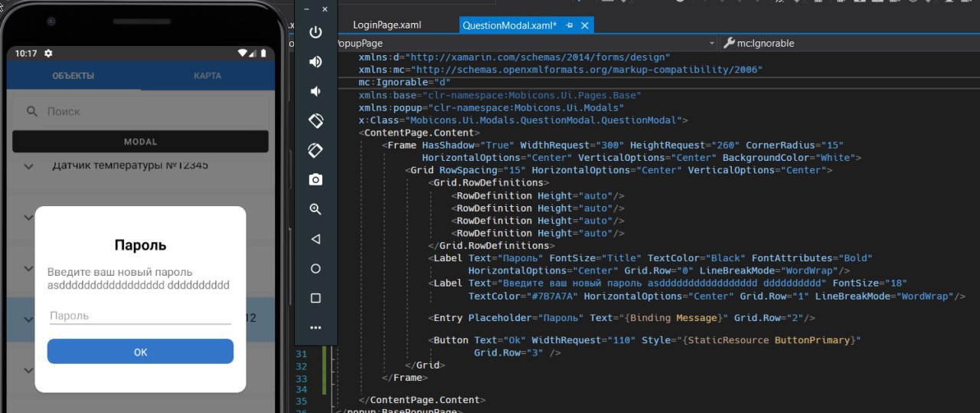Click the TextColor="#7B7A7A" attribute
The height and width of the screenshot is (413, 980).
point(523,296)
